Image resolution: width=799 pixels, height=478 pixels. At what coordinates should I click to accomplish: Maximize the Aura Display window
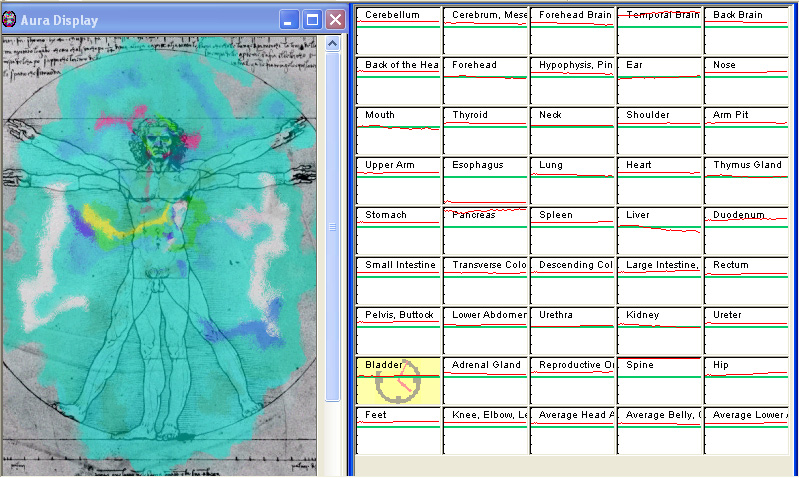coord(312,20)
